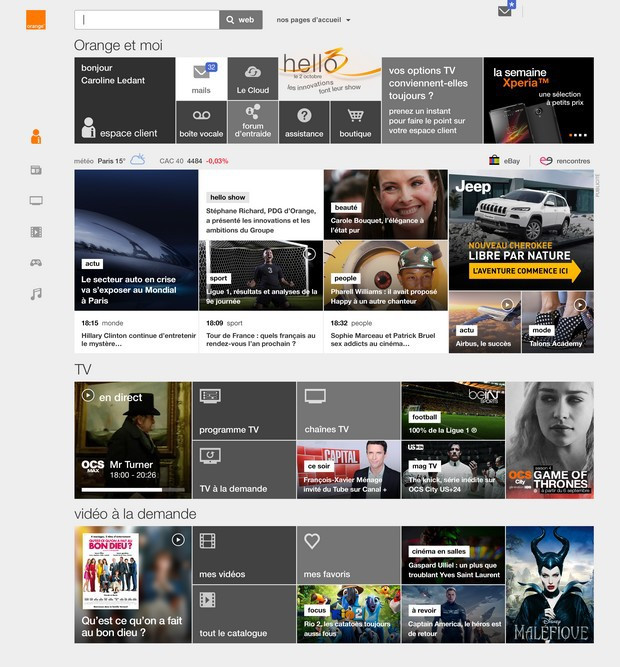Image resolution: width=620 pixels, height=667 pixels.
Task: Open the cinéma en salles Gaspard Ulliel tile
Action: (453, 555)
